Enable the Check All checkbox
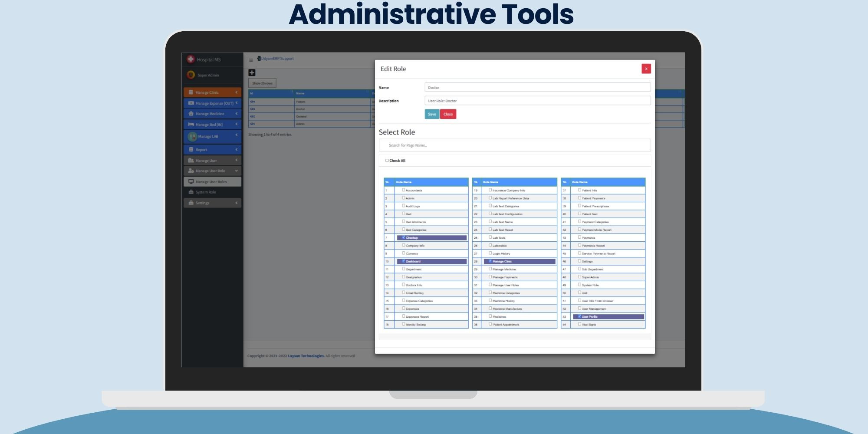The width and height of the screenshot is (868, 434). point(387,161)
